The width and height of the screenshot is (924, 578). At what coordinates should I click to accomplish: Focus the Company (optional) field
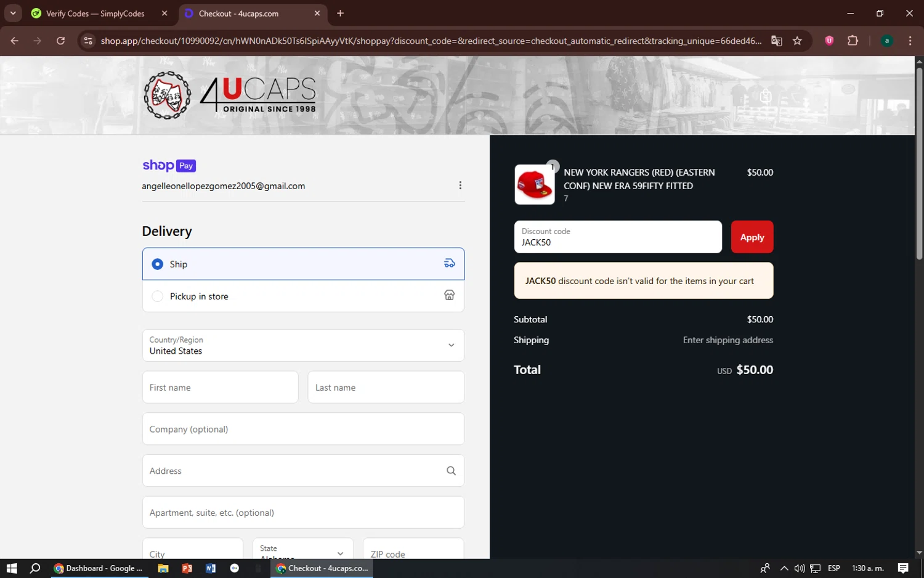pyautogui.click(x=303, y=429)
